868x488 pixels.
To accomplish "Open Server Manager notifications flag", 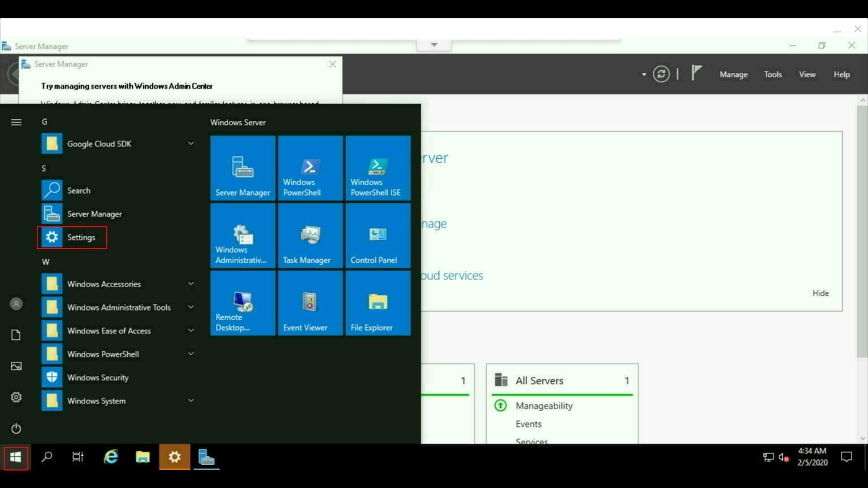I will click(697, 73).
